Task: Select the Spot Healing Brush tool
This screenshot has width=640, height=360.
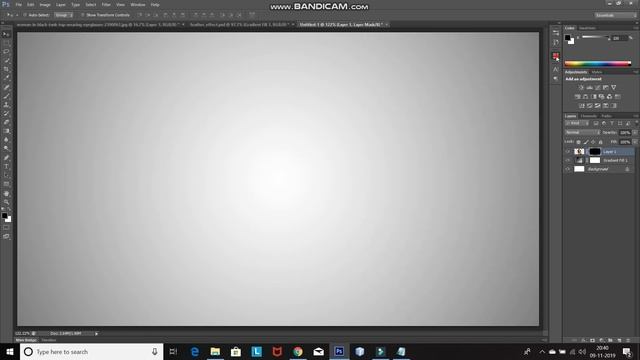Action: [x=6, y=87]
